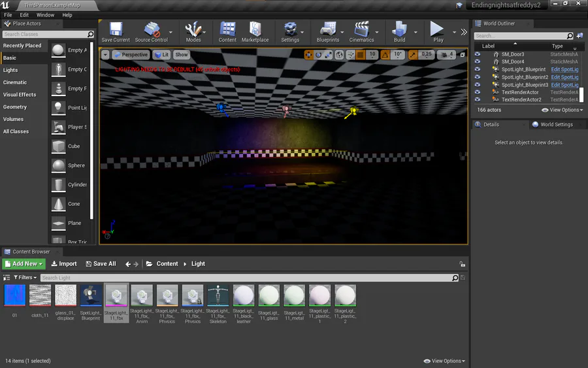The width and height of the screenshot is (588, 368).
Task: Open Edit SpotLight link for SpotLight_Blueprint2
Action: 564,77
